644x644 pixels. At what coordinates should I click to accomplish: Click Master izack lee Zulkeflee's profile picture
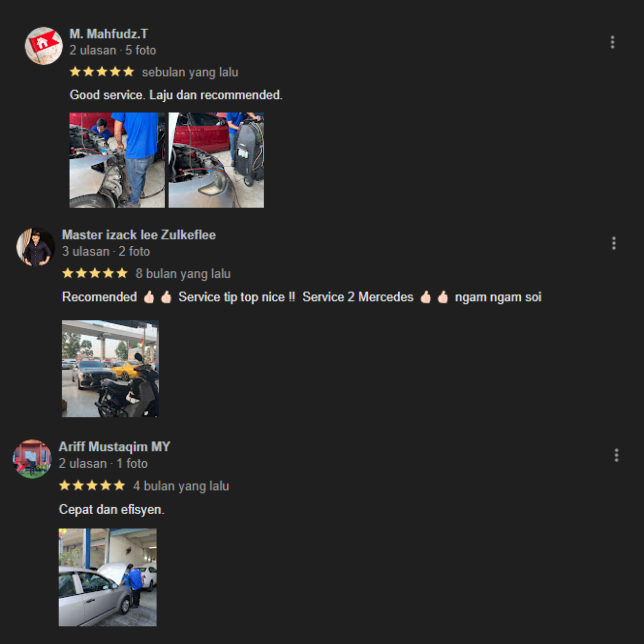click(36, 247)
